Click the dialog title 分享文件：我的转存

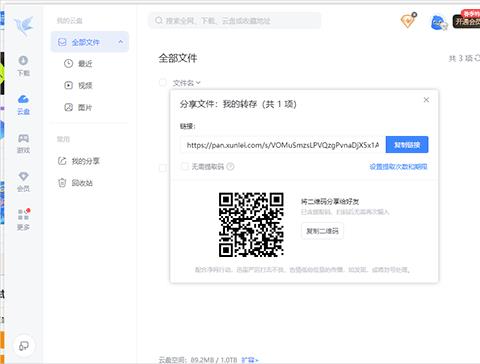click(238, 104)
